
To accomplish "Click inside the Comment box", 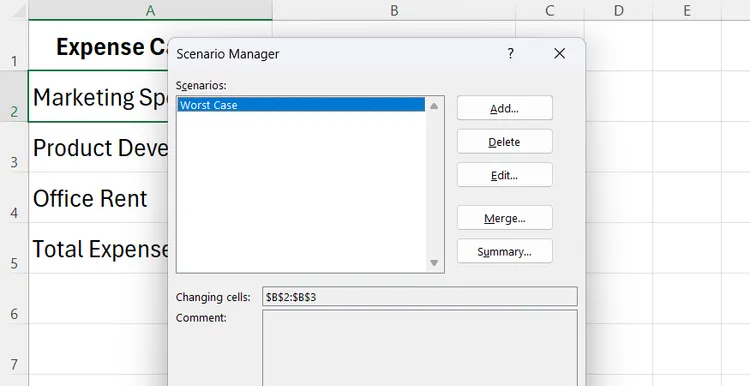I will (419, 348).
